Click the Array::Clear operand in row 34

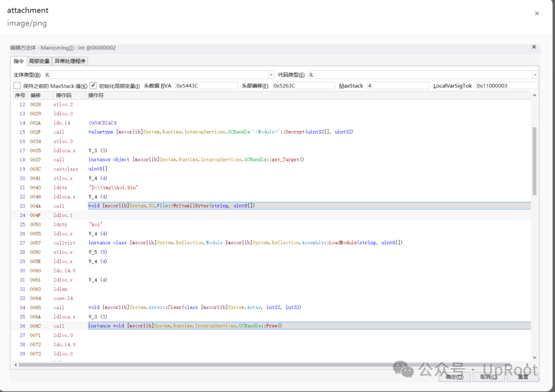click(195, 307)
